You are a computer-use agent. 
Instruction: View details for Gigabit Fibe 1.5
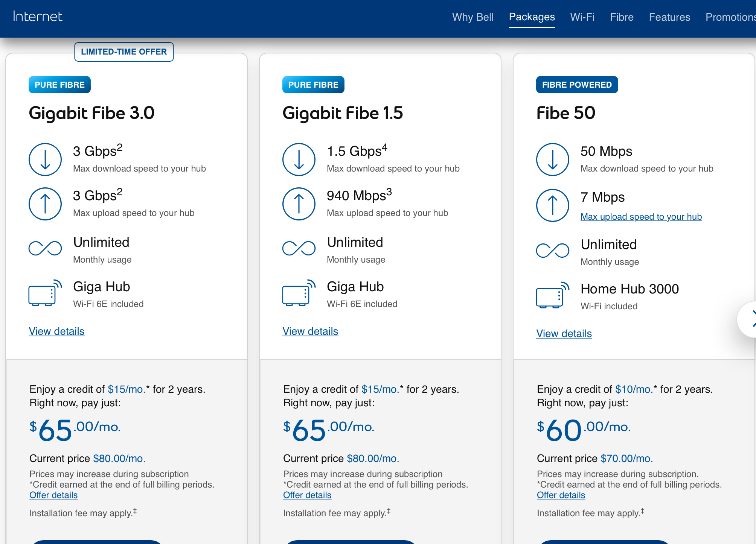click(x=310, y=331)
